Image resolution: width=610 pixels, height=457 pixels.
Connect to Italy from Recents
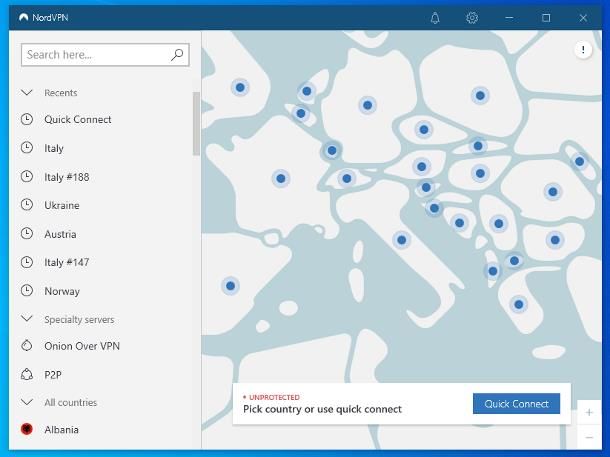tap(54, 148)
